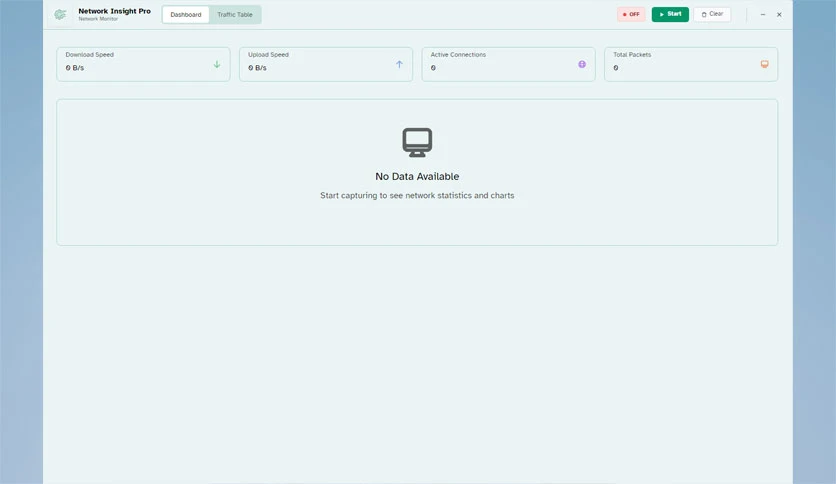Click the 0 B/s value under Download Speed
The height and width of the screenshot is (484, 836).
pos(75,68)
